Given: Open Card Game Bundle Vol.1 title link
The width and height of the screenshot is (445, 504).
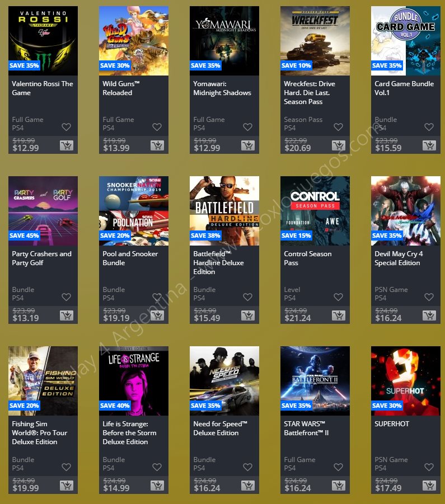Looking at the screenshot, I should (404, 88).
